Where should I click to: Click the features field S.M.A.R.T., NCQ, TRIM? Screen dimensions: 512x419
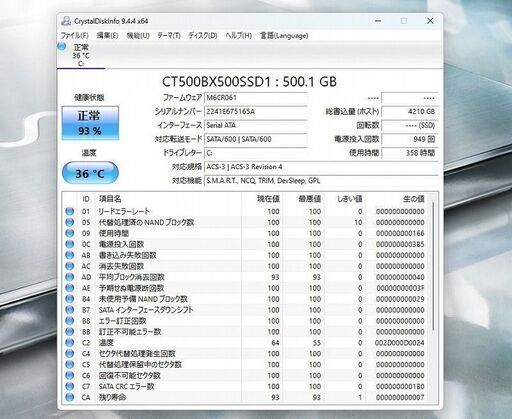pyautogui.click(x=321, y=181)
